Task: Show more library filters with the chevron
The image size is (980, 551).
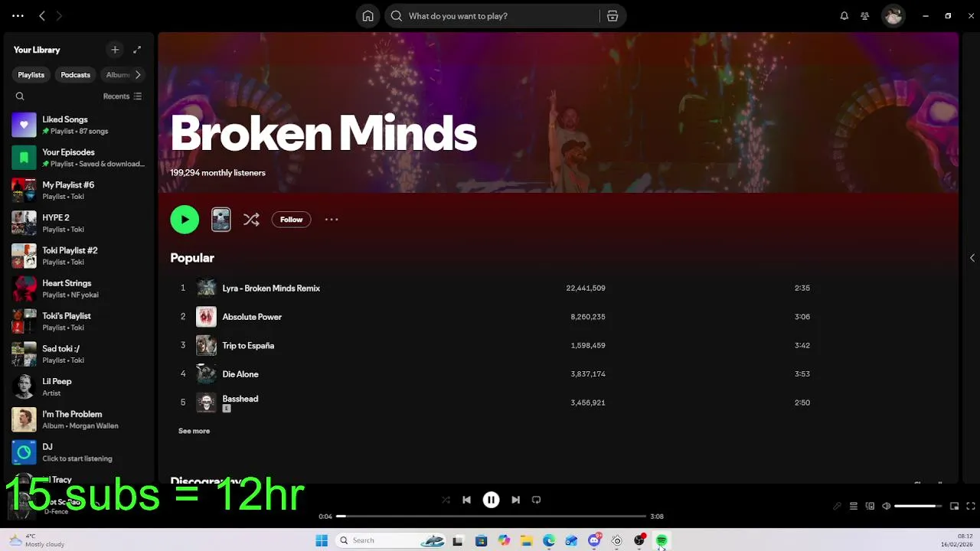Action: pyautogui.click(x=138, y=75)
